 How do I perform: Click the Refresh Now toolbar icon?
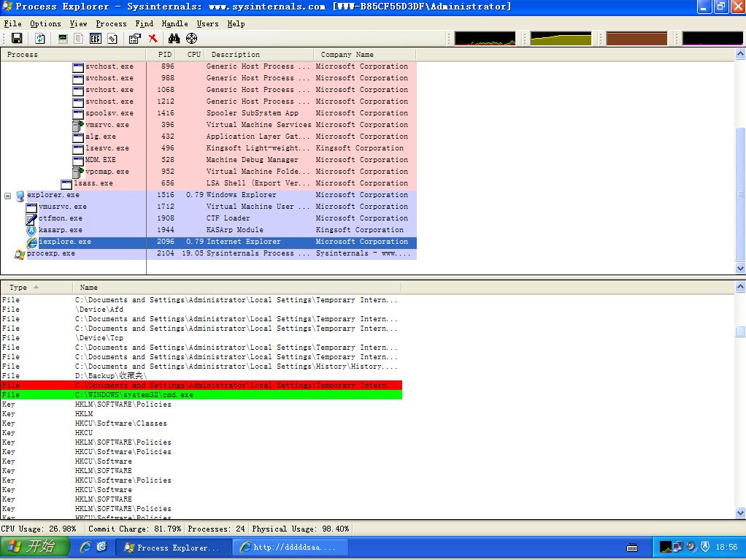coord(40,39)
